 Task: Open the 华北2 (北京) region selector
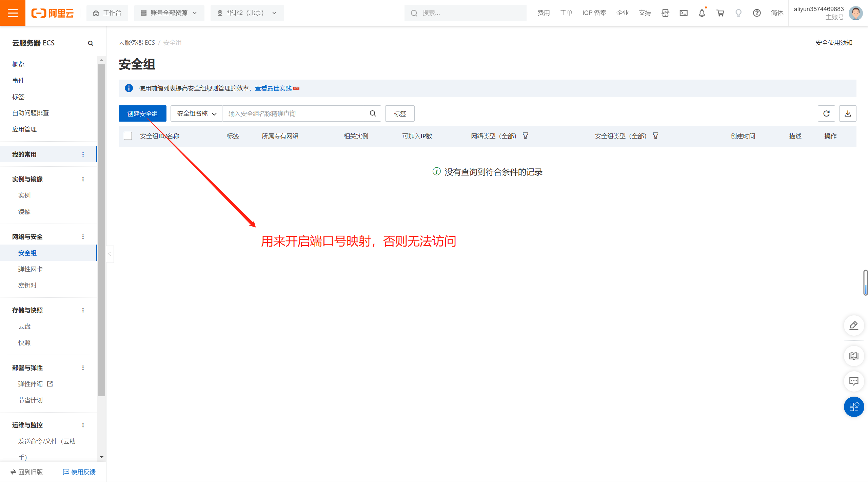tap(247, 13)
